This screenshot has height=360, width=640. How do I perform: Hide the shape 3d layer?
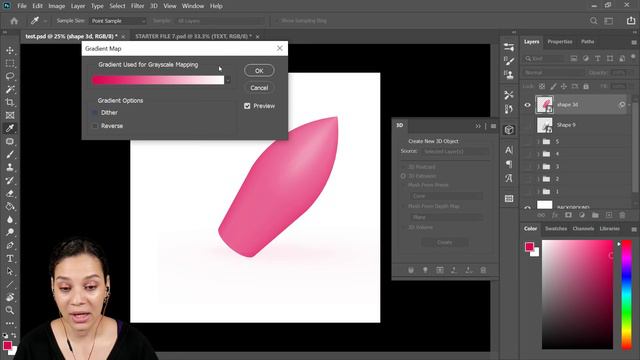point(527,105)
